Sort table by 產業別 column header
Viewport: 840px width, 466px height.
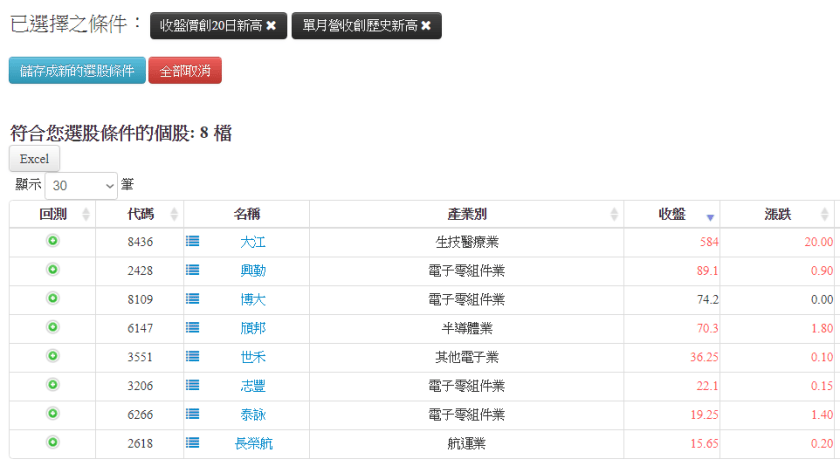467,215
